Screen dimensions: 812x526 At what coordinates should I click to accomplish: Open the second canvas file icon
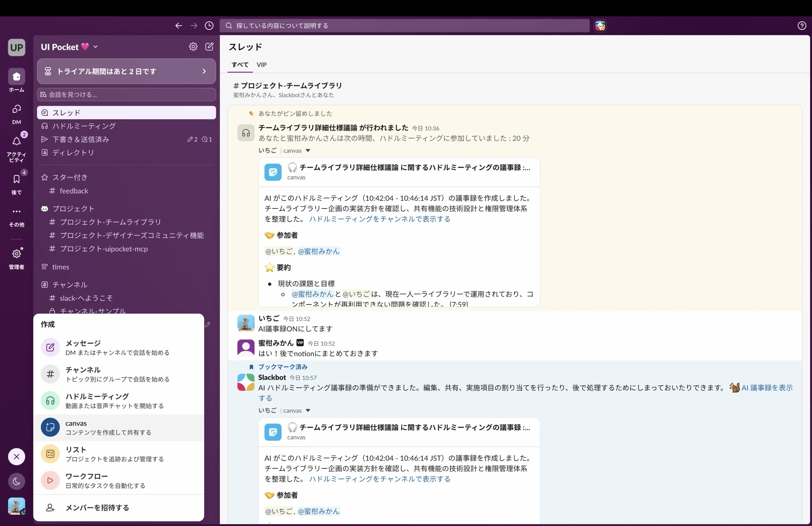[x=273, y=432]
